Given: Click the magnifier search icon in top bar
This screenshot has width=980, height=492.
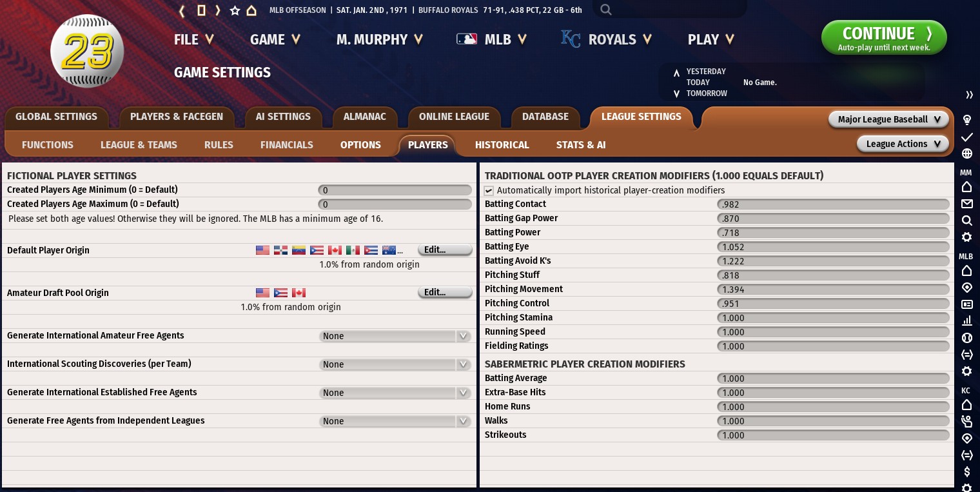Looking at the screenshot, I should coord(605,10).
